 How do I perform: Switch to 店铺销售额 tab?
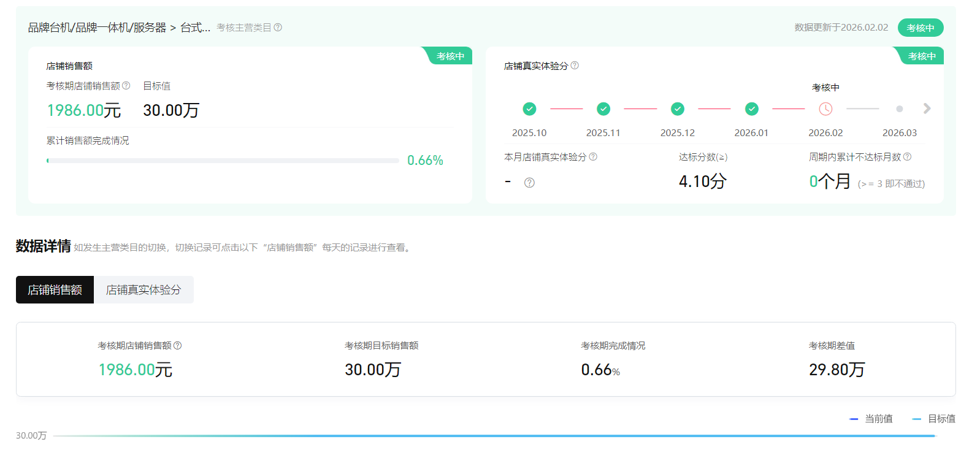coord(55,289)
